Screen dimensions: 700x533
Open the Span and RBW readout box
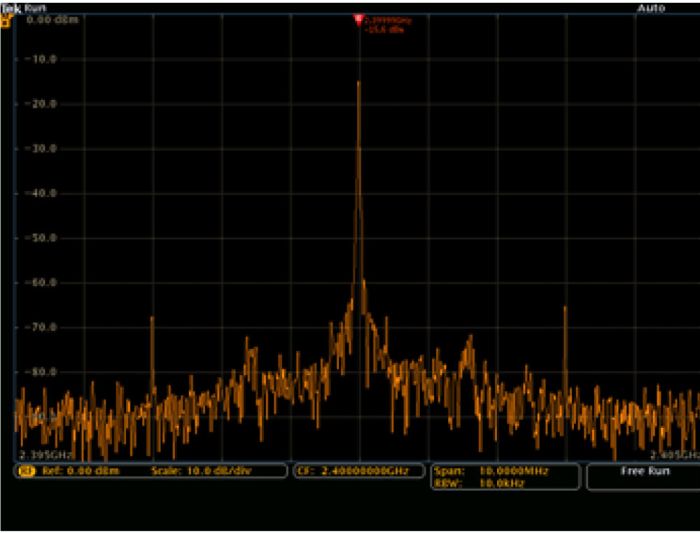505,477
